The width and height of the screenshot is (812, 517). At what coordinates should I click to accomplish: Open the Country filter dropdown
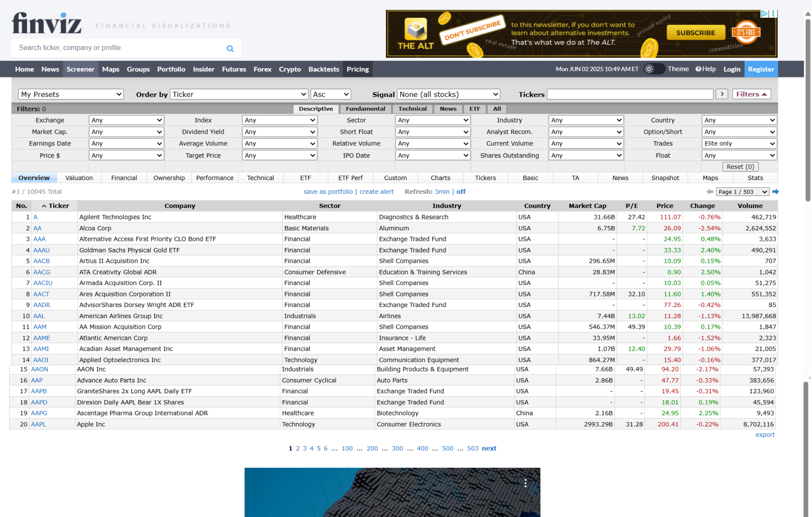click(x=739, y=120)
